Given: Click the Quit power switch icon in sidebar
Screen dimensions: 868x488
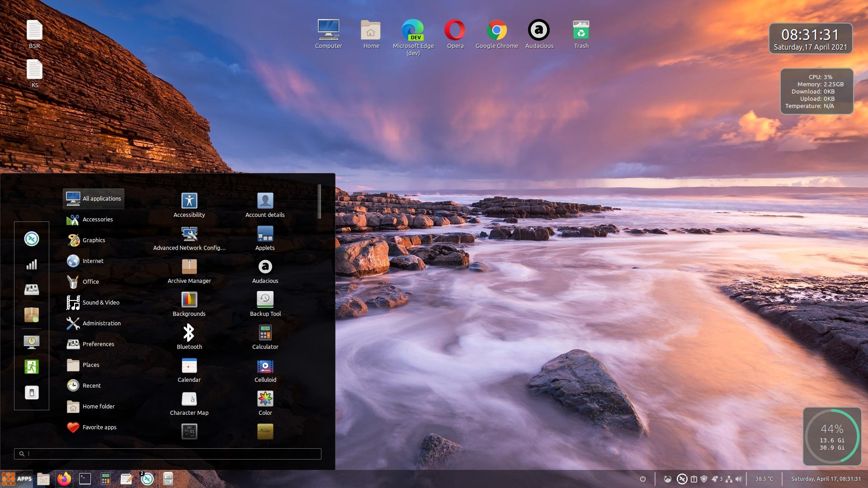Looking at the screenshot, I should (x=32, y=393).
